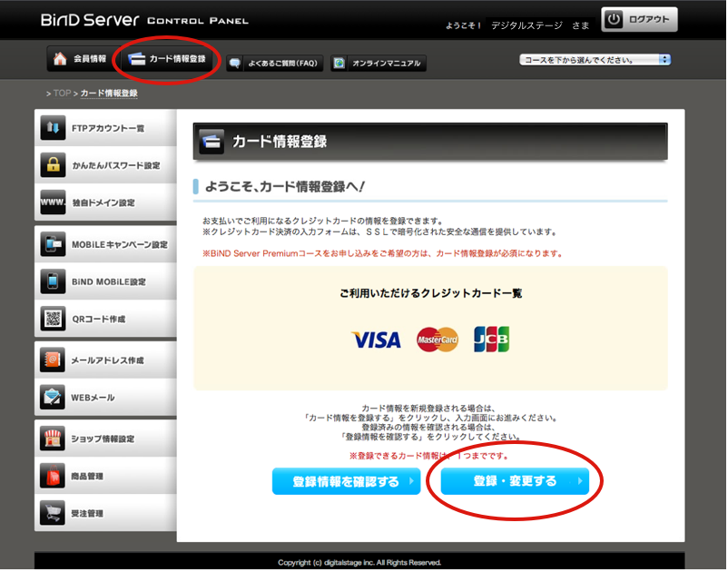Viewport: 728px width, 572px height.
Task: Click the home icon for member info
Action: pos(60,59)
